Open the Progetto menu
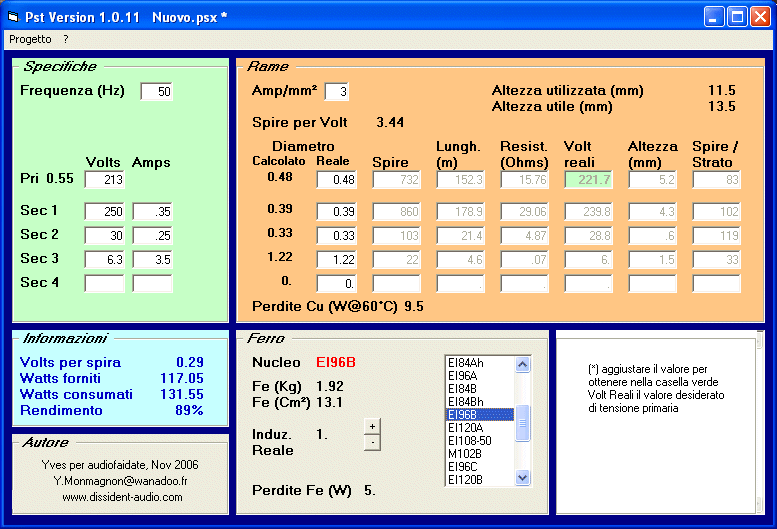This screenshot has height=529, width=777. point(30,39)
